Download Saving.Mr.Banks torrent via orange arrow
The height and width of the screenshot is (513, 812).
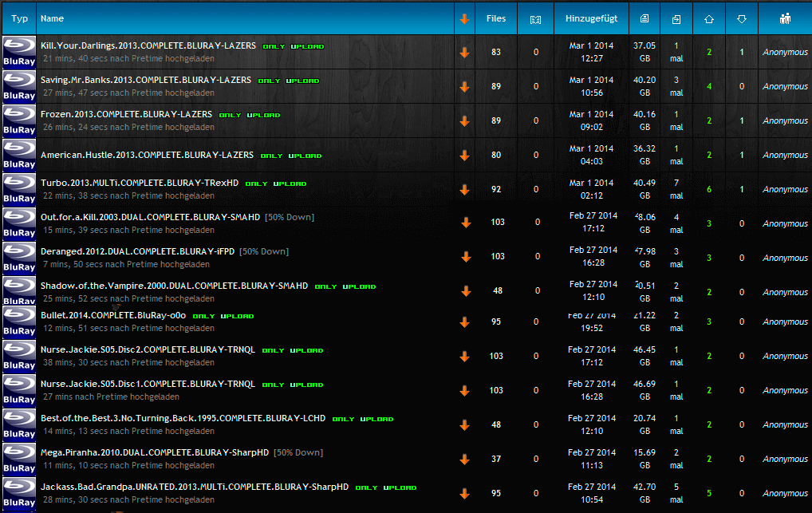tap(464, 86)
